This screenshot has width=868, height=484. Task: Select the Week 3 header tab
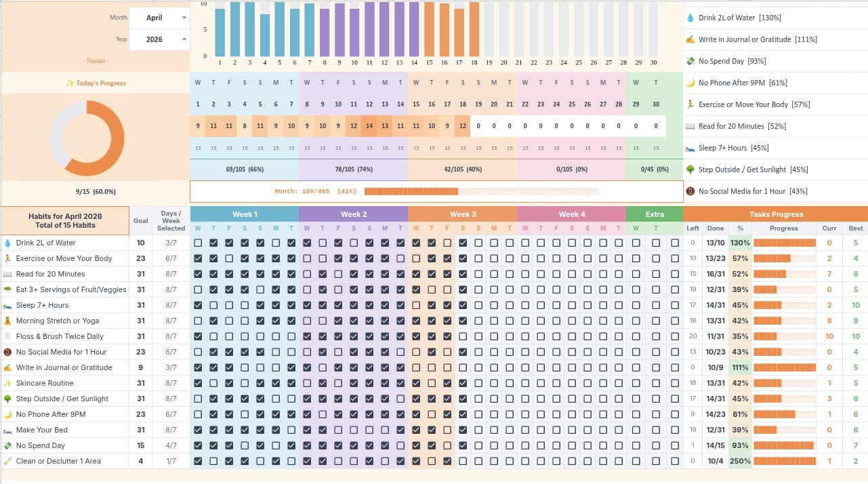(x=462, y=214)
